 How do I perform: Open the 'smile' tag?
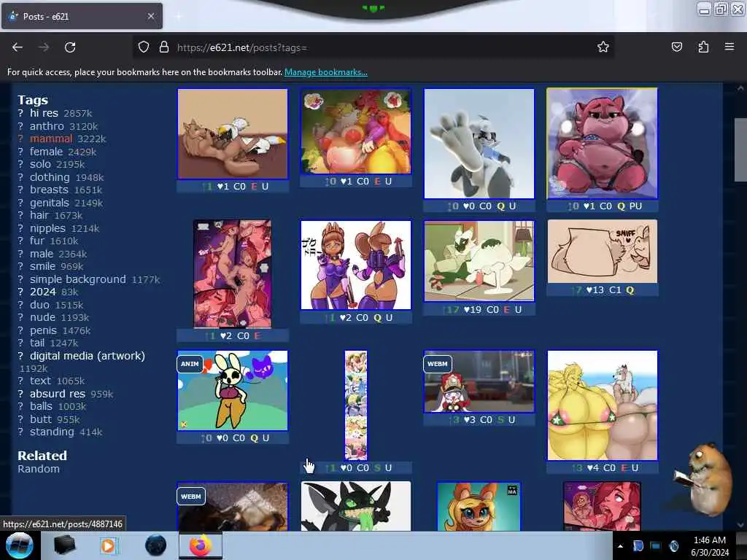pyautogui.click(x=42, y=266)
